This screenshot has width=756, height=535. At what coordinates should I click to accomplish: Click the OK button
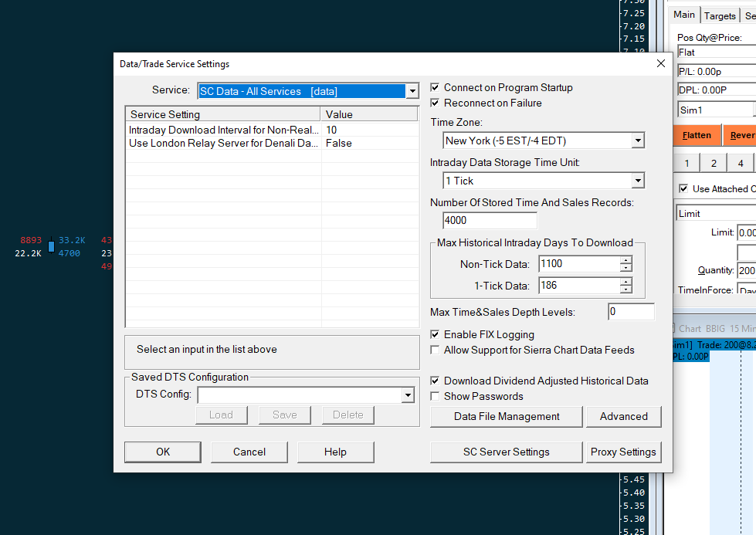coord(163,452)
